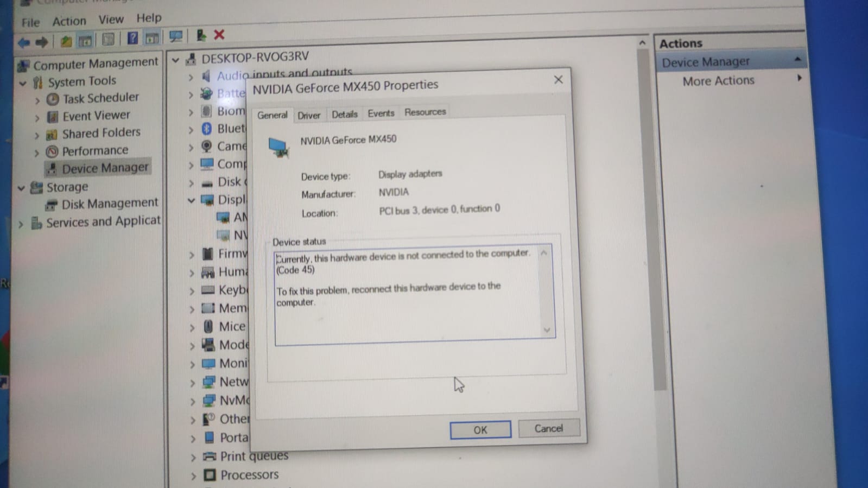This screenshot has width=868, height=488.
Task: Click the Back arrow in the toolbar
Action: click(24, 42)
